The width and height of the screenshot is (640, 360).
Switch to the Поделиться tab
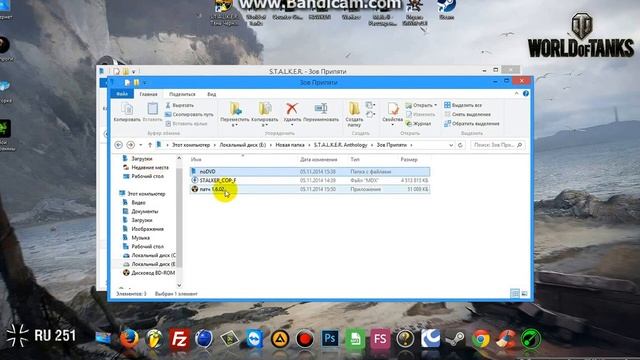pos(182,94)
